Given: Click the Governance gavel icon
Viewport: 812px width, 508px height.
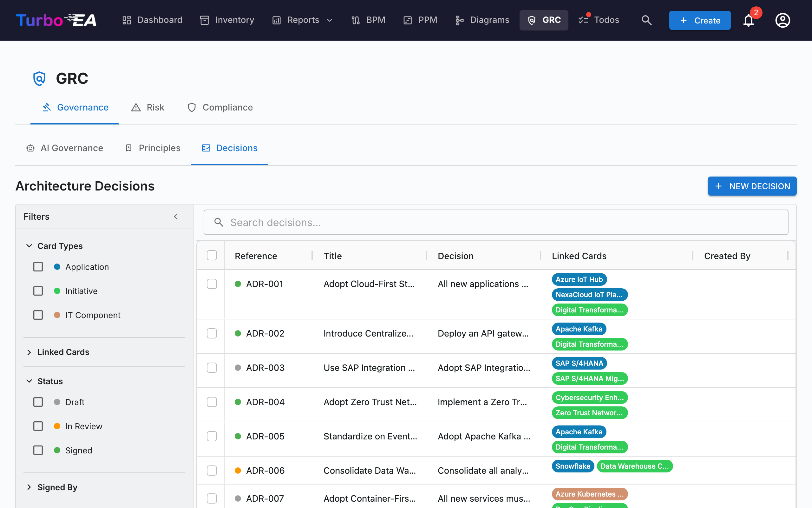Looking at the screenshot, I should [x=47, y=107].
